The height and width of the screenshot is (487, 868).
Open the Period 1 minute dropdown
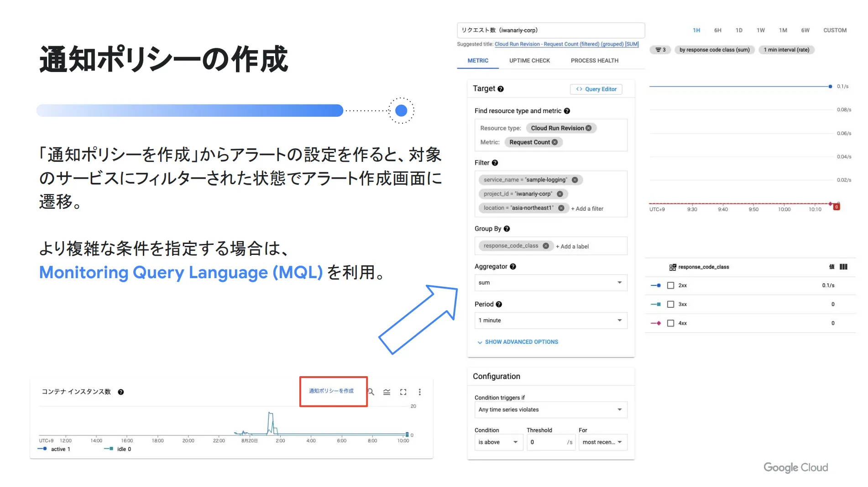coord(551,321)
